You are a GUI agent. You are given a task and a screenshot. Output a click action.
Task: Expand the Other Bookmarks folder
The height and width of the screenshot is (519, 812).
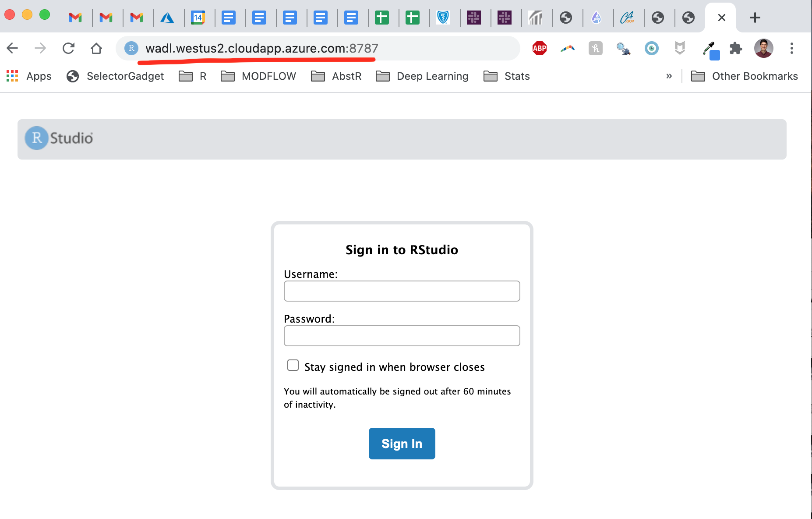745,76
